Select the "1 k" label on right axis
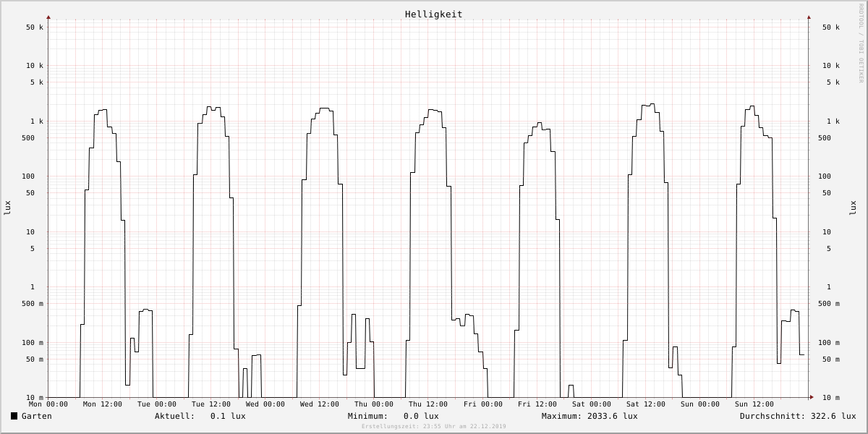868x434 pixels. 833,122
